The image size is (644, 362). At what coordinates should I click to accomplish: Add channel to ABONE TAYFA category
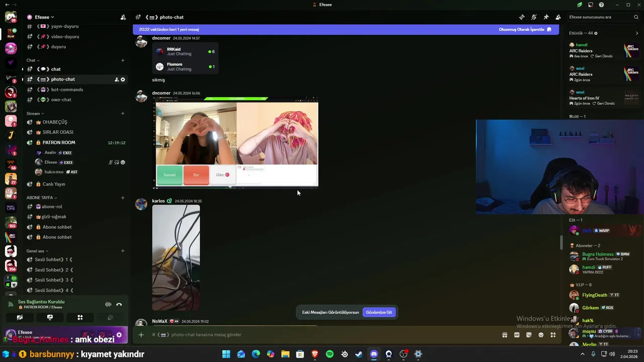click(x=123, y=198)
